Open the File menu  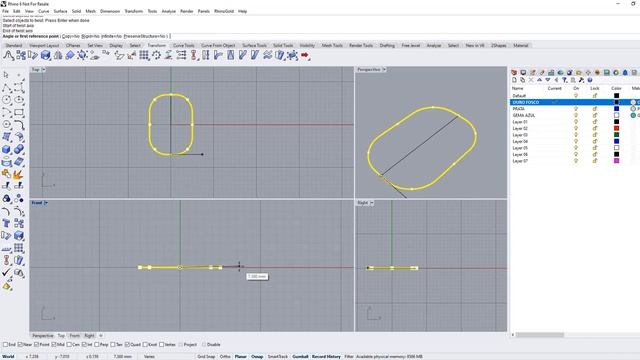[5, 11]
